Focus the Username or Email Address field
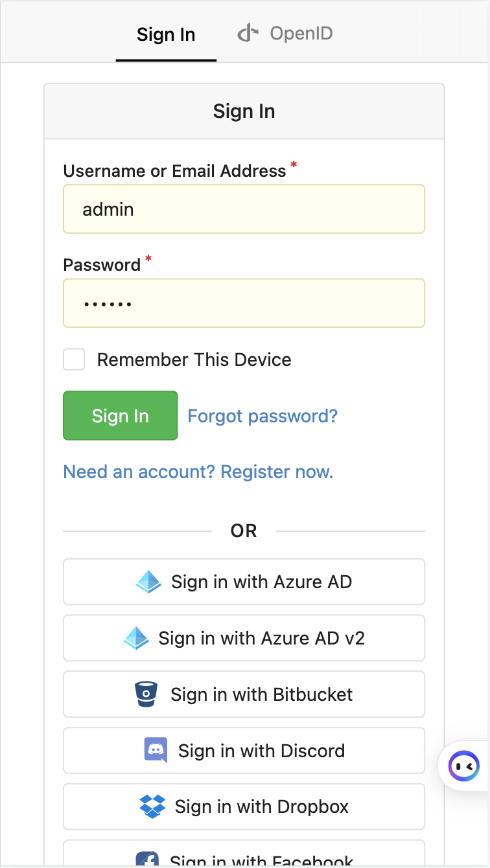This screenshot has width=490, height=868. tap(244, 209)
